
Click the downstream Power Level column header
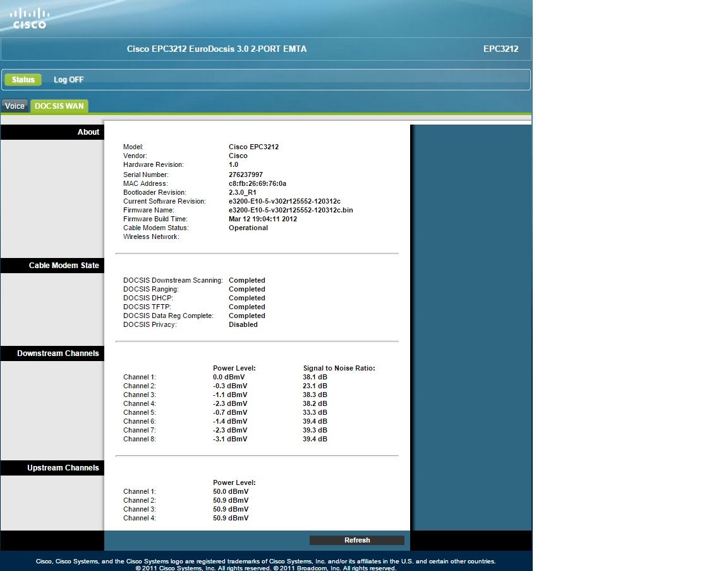234,368
